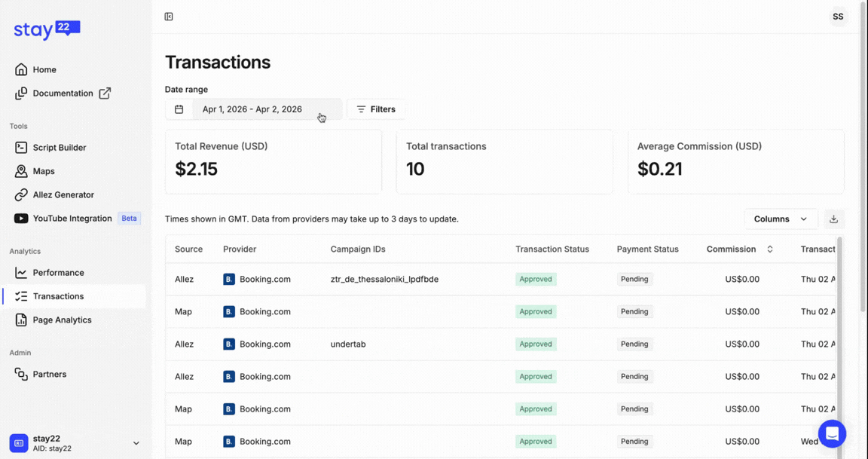Navigate to Page Analytics

click(x=62, y=320)
